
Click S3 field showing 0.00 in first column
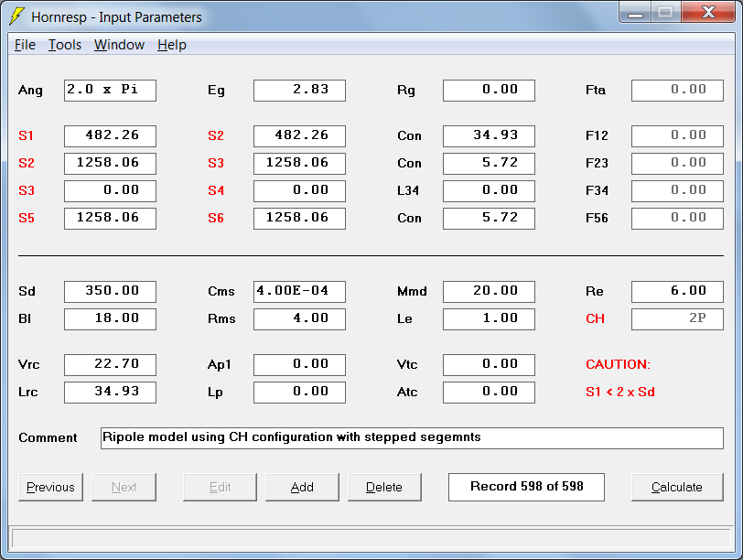[110, 191]
